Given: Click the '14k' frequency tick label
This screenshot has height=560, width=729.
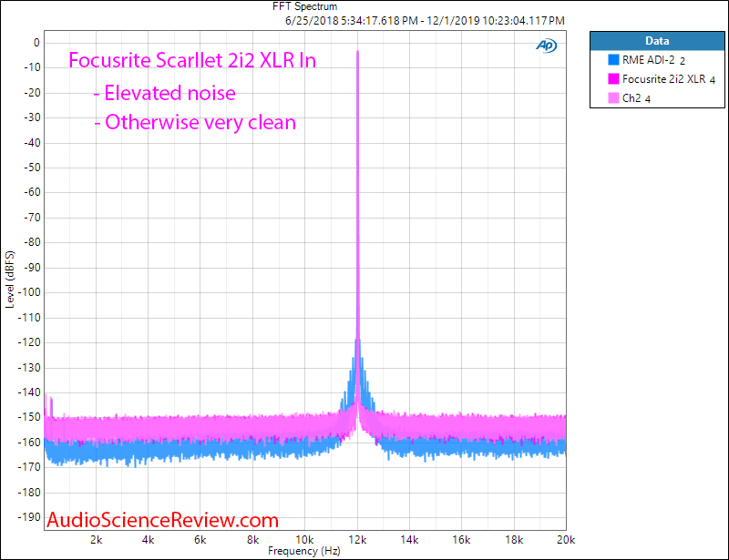Looking at the screenshot, I should 409,540.
